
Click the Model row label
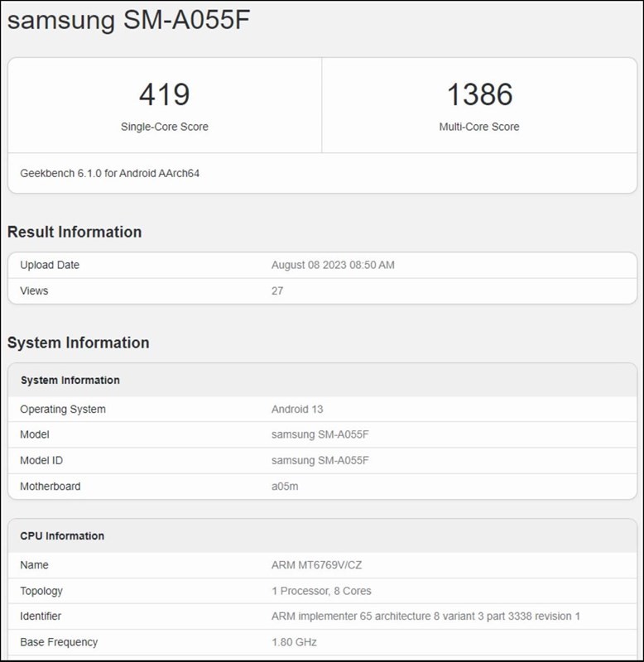35,434
